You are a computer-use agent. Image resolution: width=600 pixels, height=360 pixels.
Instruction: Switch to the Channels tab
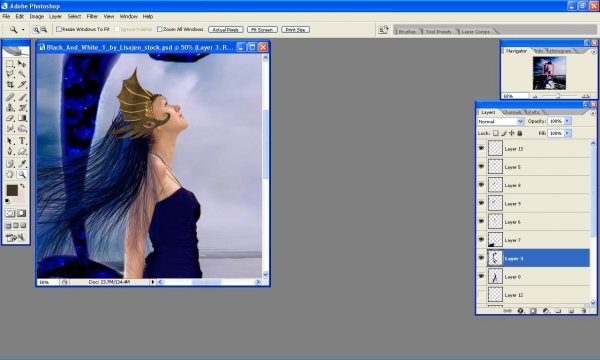[x=512, y=112]
